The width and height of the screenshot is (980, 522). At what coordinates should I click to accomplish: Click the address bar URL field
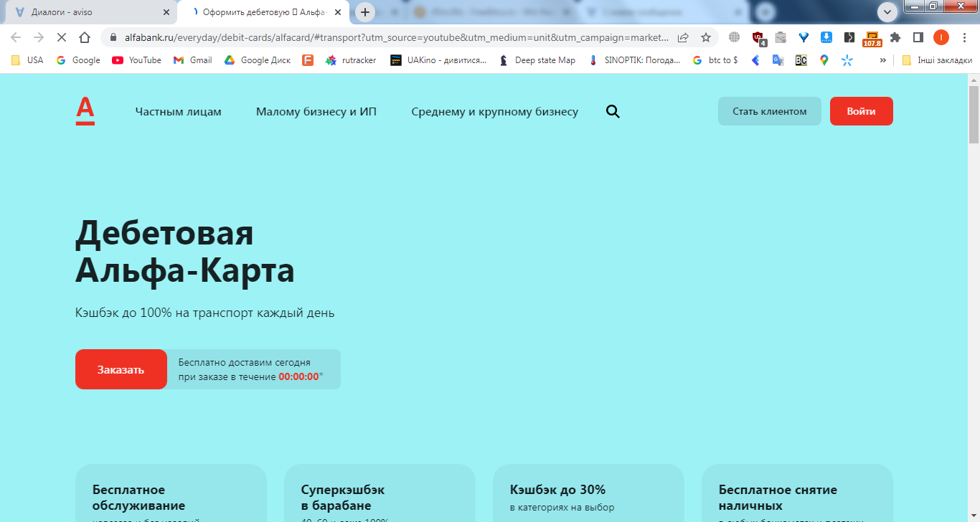pos(398,37)
